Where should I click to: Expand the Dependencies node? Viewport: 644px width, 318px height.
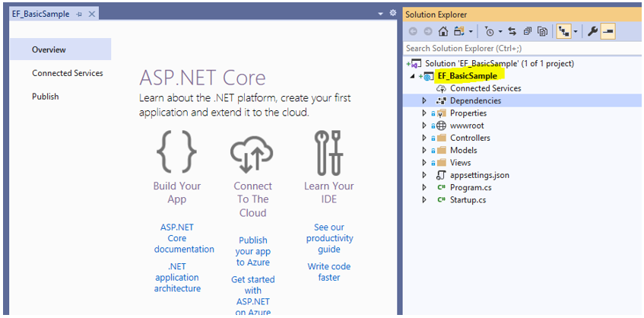point(425,100)
